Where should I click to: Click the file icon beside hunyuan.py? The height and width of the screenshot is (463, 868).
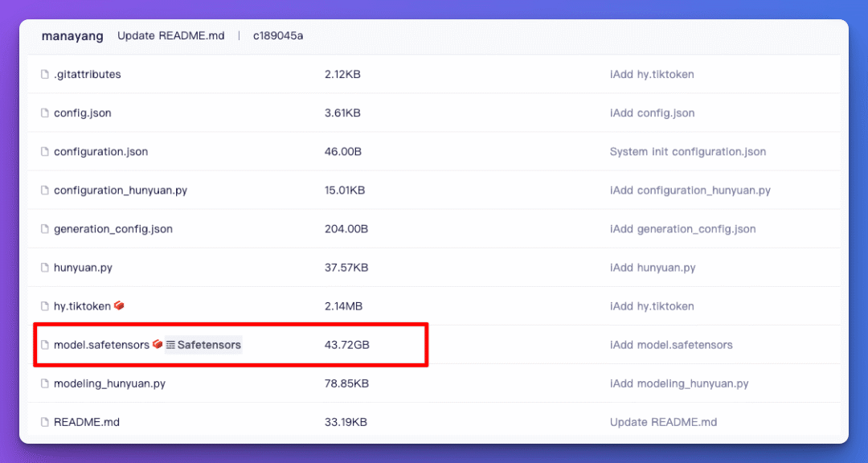[45, 268]
